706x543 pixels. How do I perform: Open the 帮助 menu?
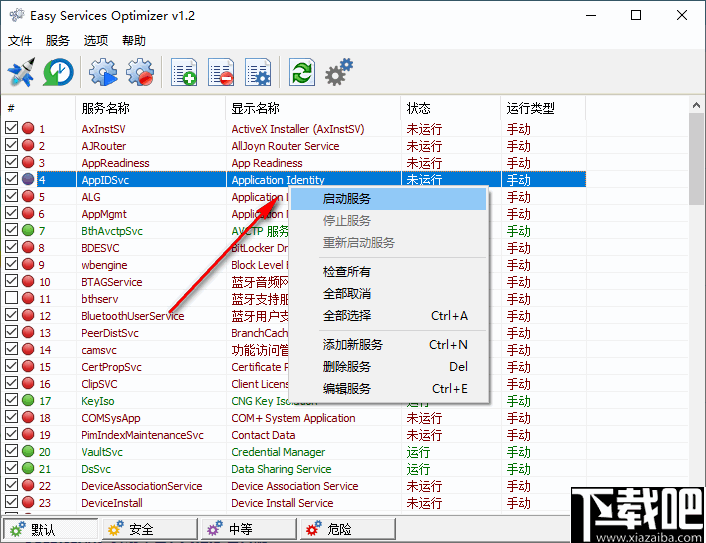pos(134,41)
